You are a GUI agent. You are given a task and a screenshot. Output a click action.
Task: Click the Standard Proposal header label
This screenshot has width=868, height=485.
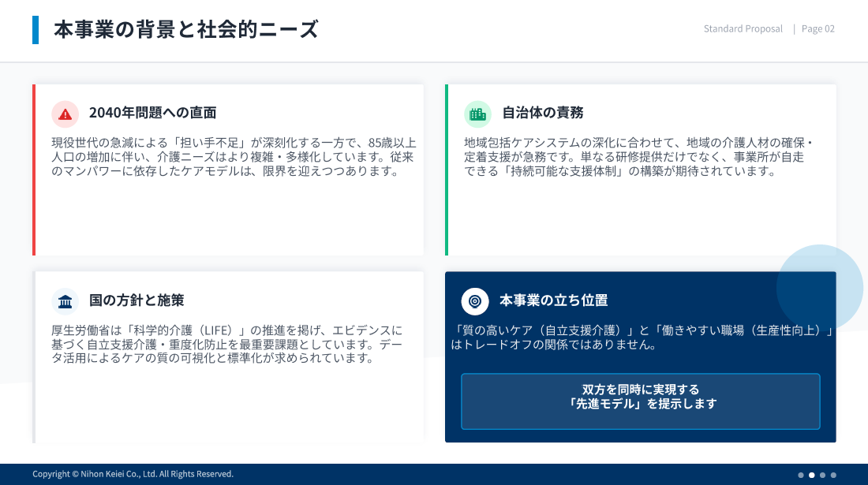[743, 29]
